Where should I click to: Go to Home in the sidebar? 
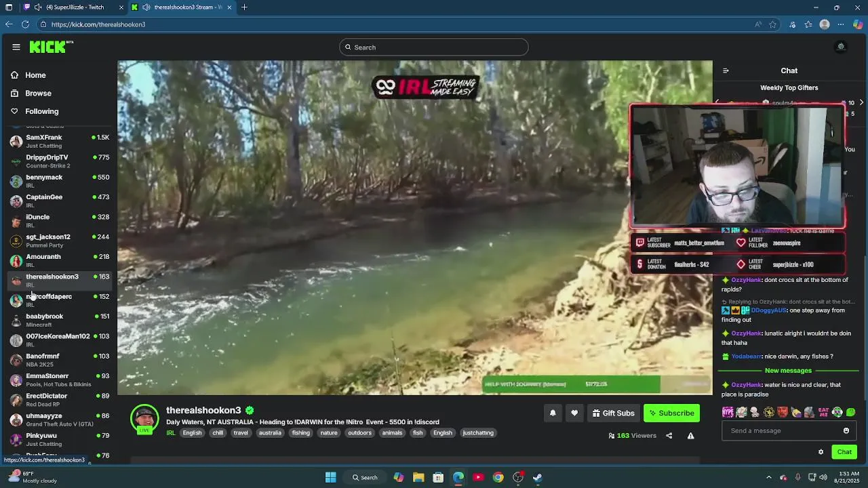coord(35,75)
